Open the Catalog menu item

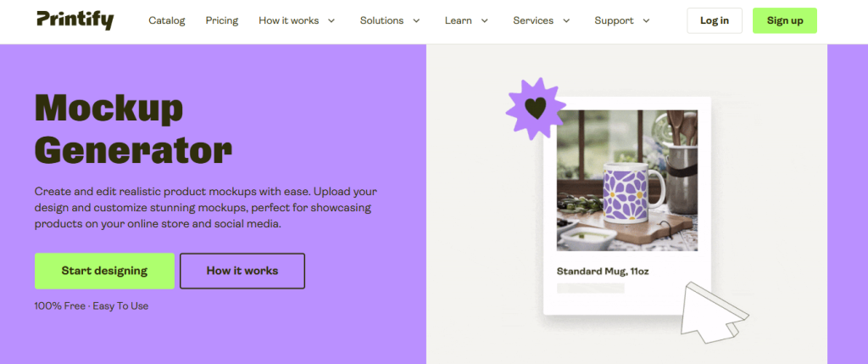167,20
